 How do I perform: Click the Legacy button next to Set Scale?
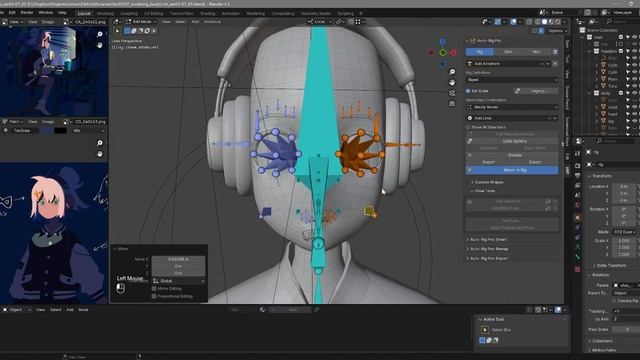pyautogui.click(x=536, y=91)
